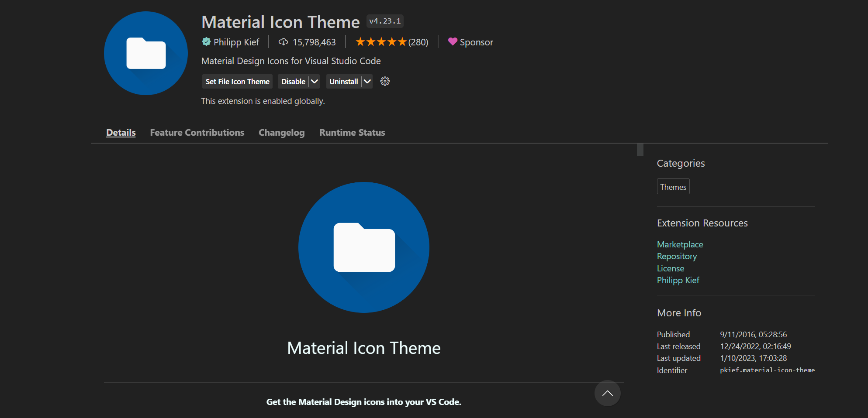The image size is (868, 418).
Task: Open the License resource link
Action: [x=671, y=268]
